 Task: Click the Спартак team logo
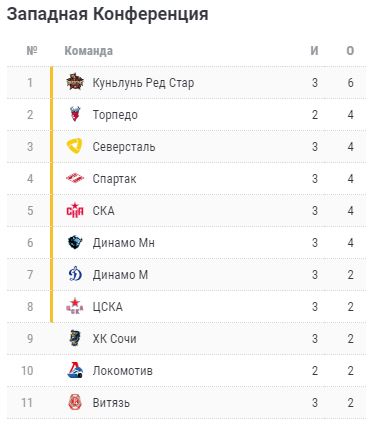tap(75, 178)
